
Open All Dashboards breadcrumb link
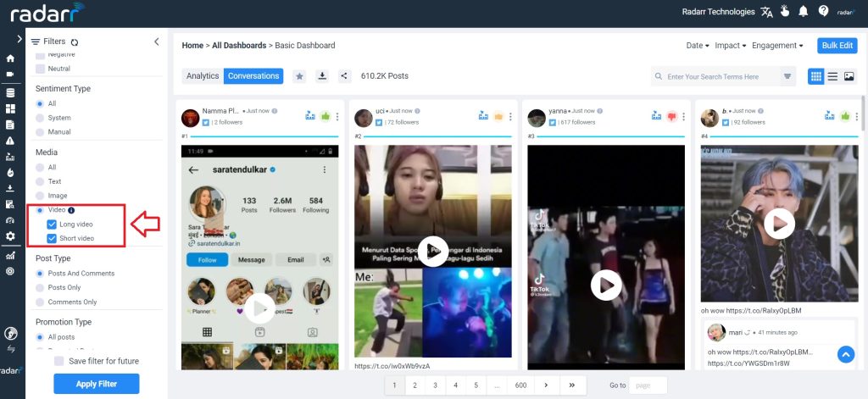click(239, 46)
